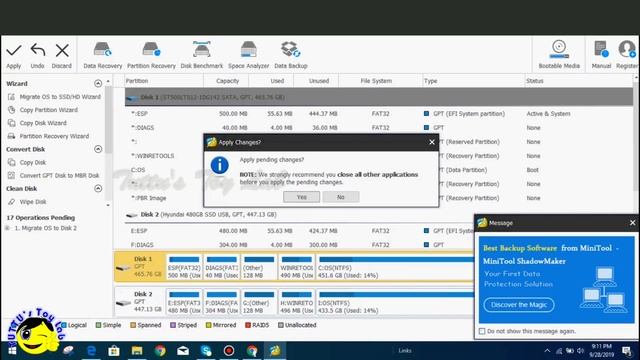Select ESP(FAT32) 500 MB block on Disk 1
Image resolution: width=640 pixels, height=360 pixels.
point(184,267)
